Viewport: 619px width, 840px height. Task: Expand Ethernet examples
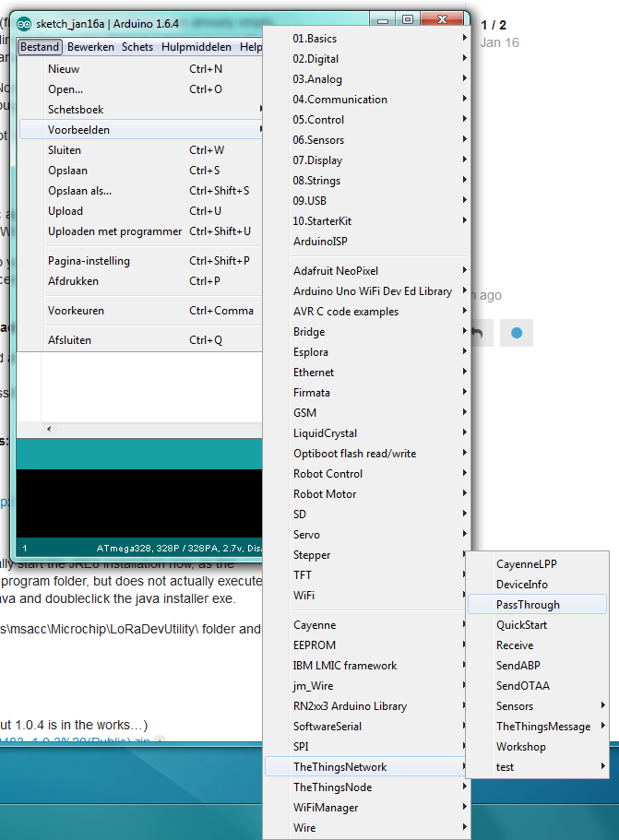[367, 373]
